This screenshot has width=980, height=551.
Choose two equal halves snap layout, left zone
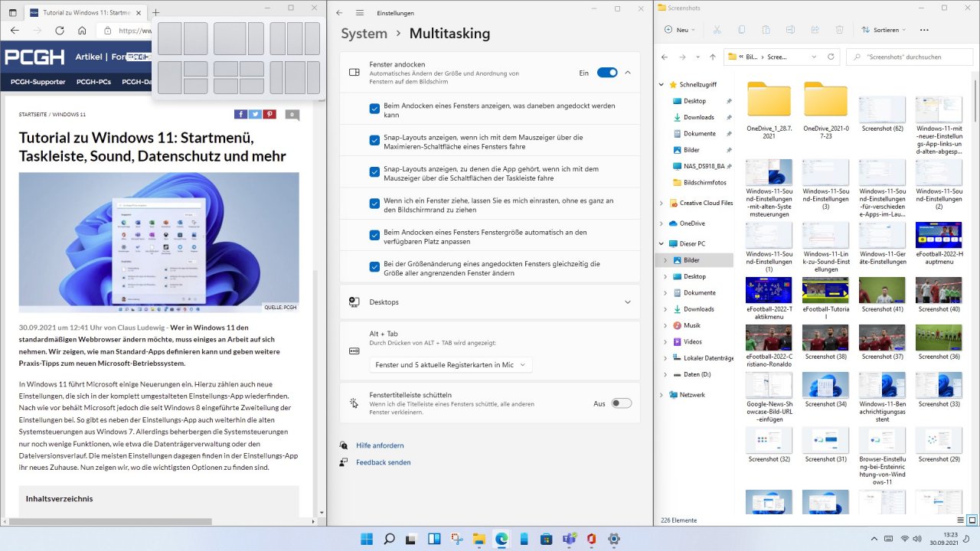[170, 38]
